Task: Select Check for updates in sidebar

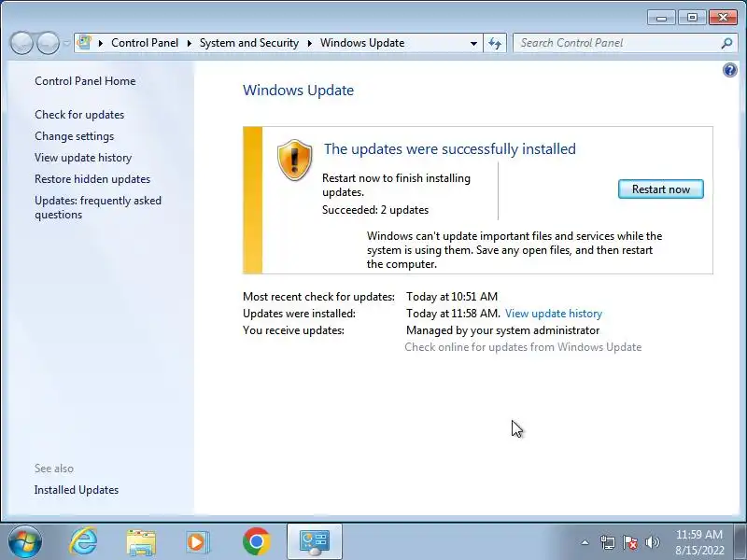Action: [x=79, y=115]
